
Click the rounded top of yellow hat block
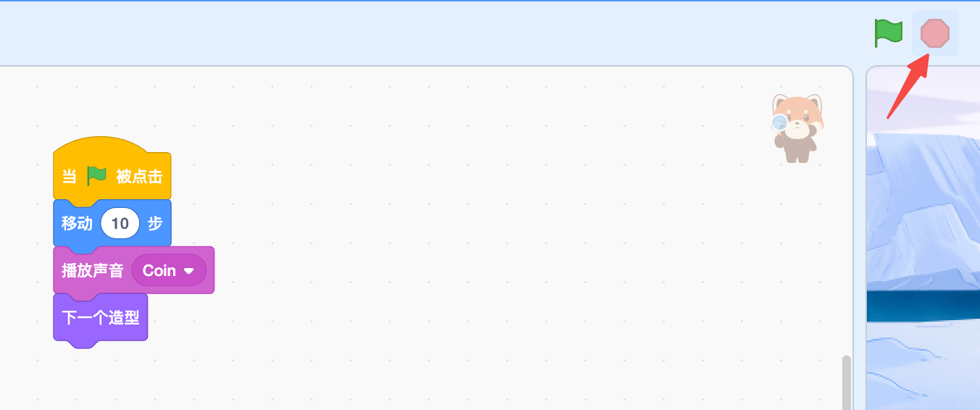click(x=101, y=145)
